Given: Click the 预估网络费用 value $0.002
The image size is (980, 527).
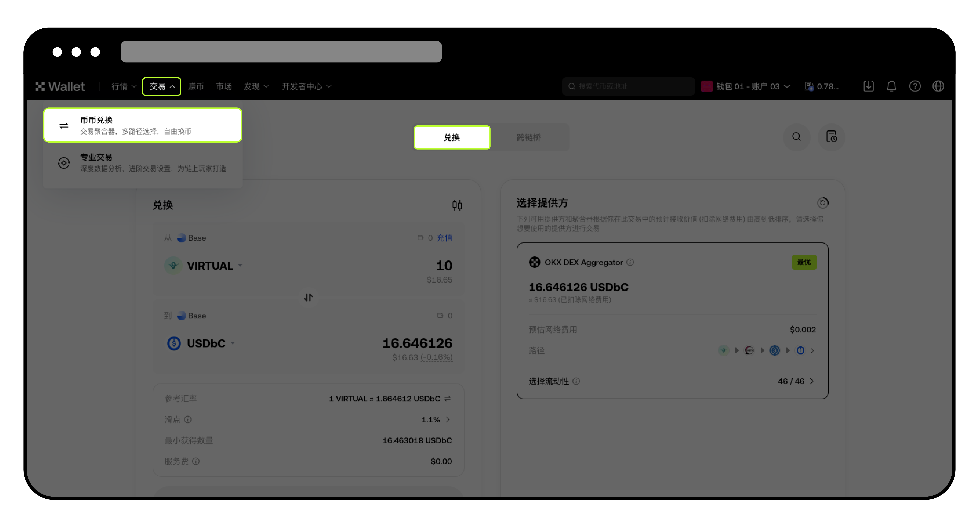Looking at the screenshot, I should (x=803, y=330).
